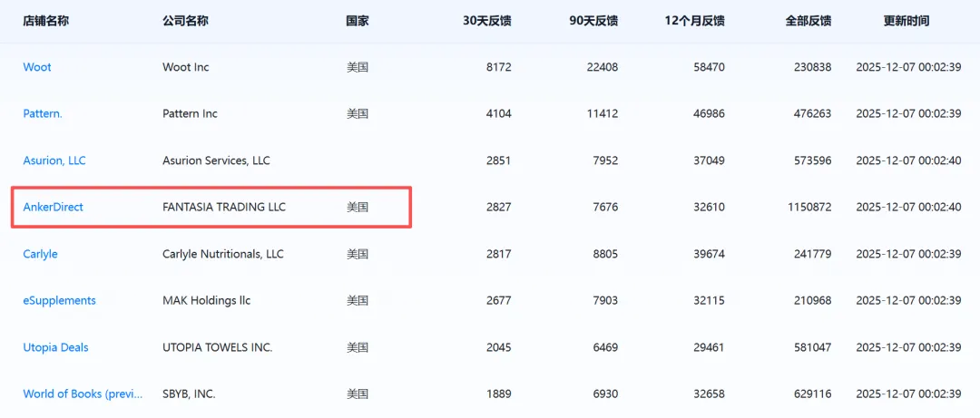Click update time in the Asurion row
Screen dimensions: 980x418
tap(908, 160)
